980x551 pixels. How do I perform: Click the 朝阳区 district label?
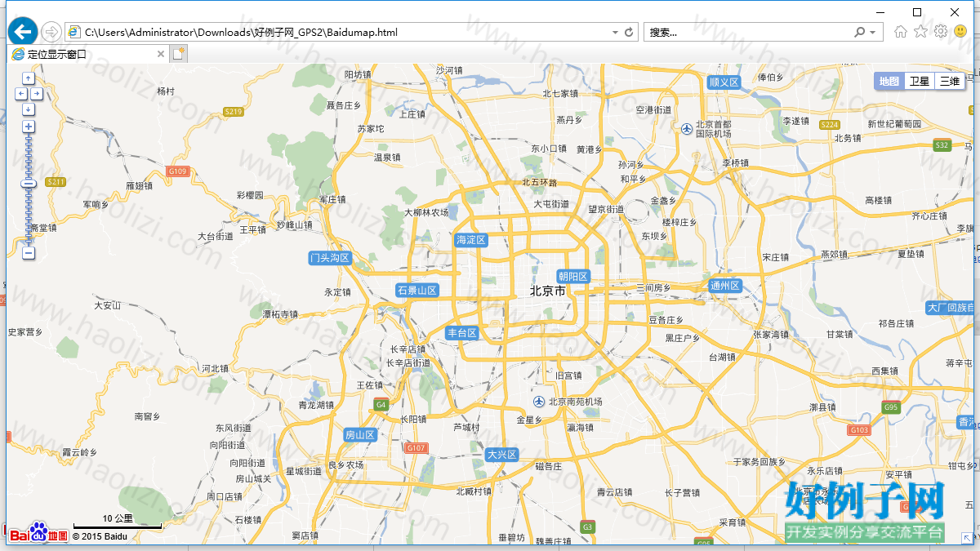coord(573,276)
